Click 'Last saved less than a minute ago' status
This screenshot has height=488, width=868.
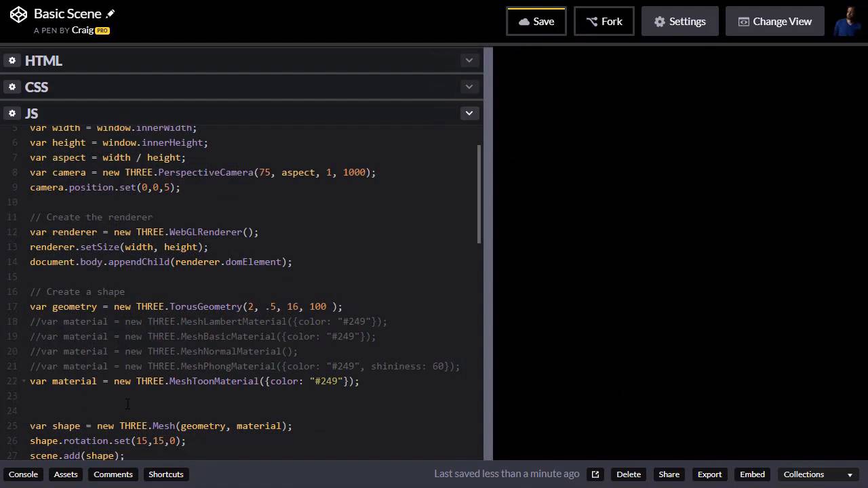point(507,474)
